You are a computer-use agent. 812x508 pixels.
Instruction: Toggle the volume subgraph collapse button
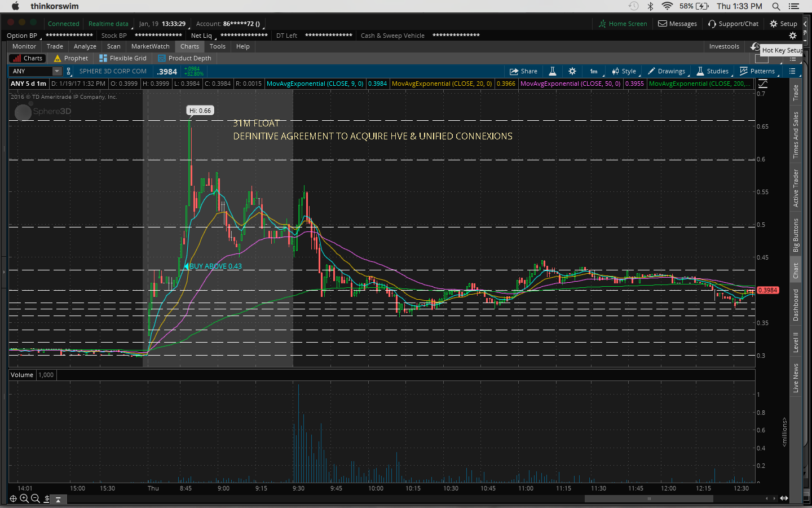click(x=58, y=499)
